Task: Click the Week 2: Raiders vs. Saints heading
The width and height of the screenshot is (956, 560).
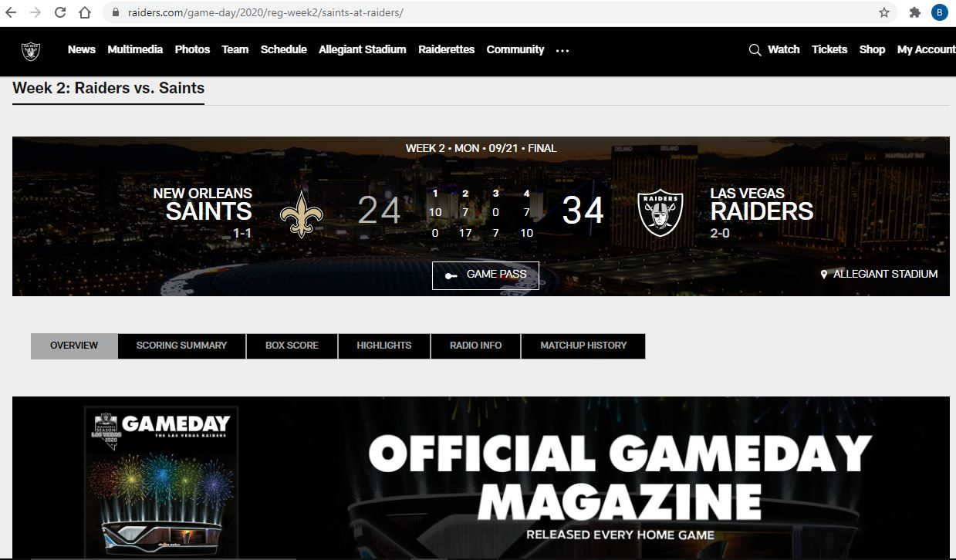Action: click(109, 88)
